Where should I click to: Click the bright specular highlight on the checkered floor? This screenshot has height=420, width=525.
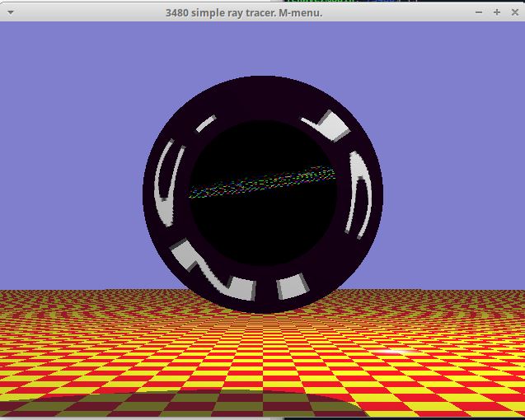click(x=395, y=352)
